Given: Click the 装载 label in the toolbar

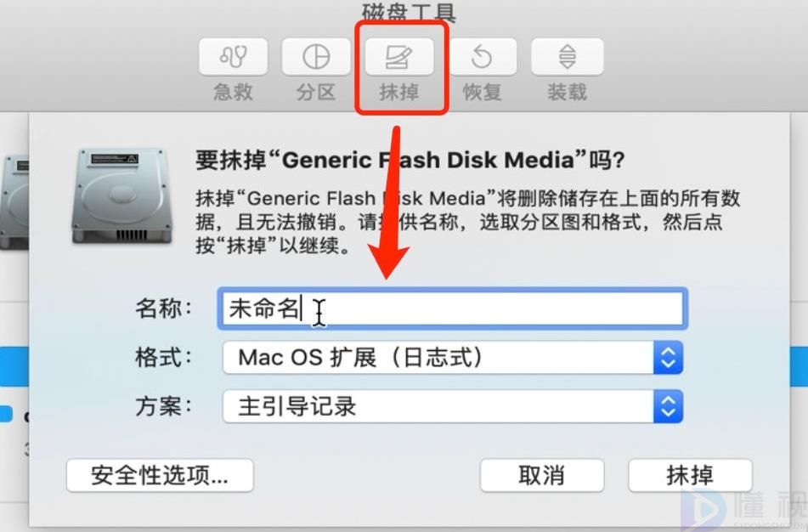Looking at the screenshot, I should [x=568, y=93].
